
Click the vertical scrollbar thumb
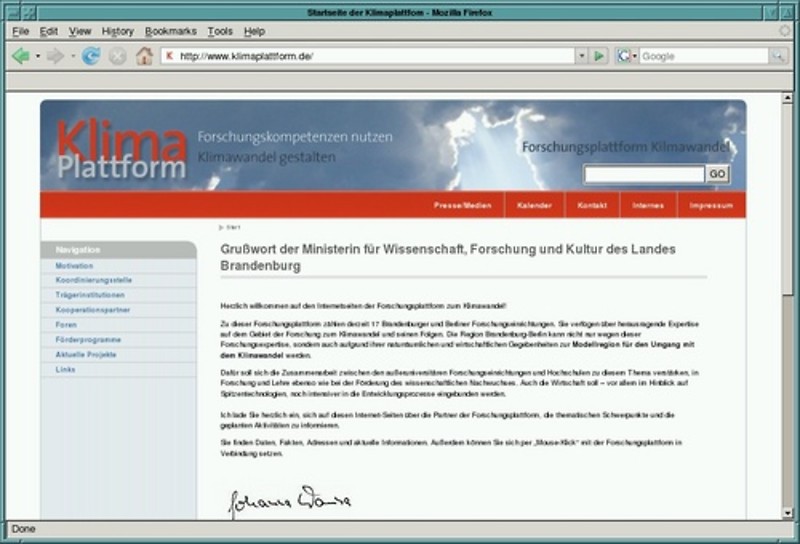click(x=787, y=199)
